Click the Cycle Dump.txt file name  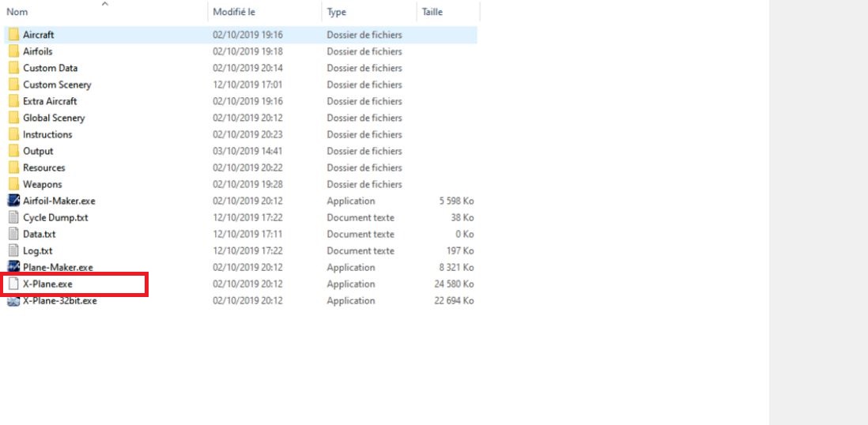[x=55, y=217]
